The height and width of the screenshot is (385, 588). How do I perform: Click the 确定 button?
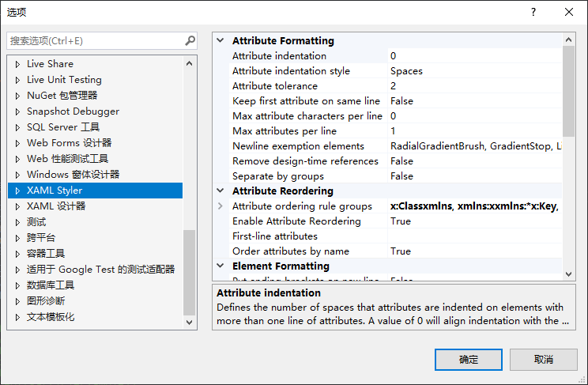pyautogui.click(x=469, y=360)
